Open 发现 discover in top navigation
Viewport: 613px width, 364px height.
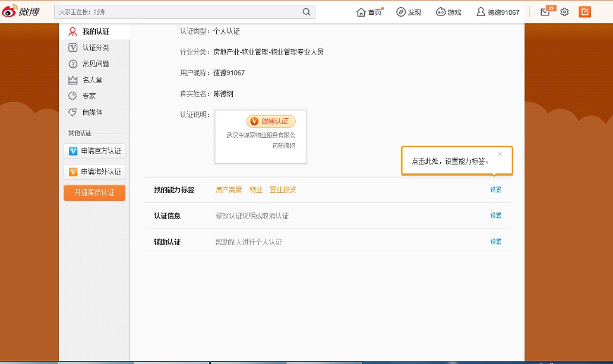pos(409,12)
